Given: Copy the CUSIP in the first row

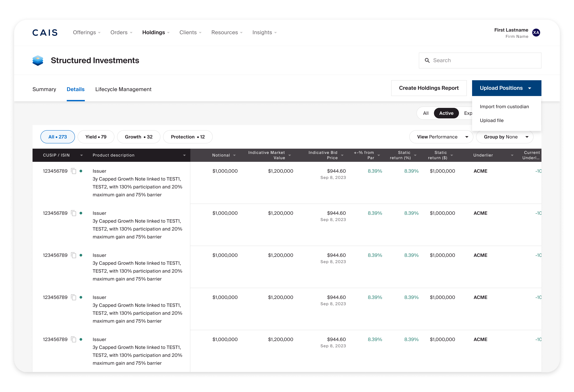Looking at the screenshot, I should pyautogui.click(x=74, y=171).
